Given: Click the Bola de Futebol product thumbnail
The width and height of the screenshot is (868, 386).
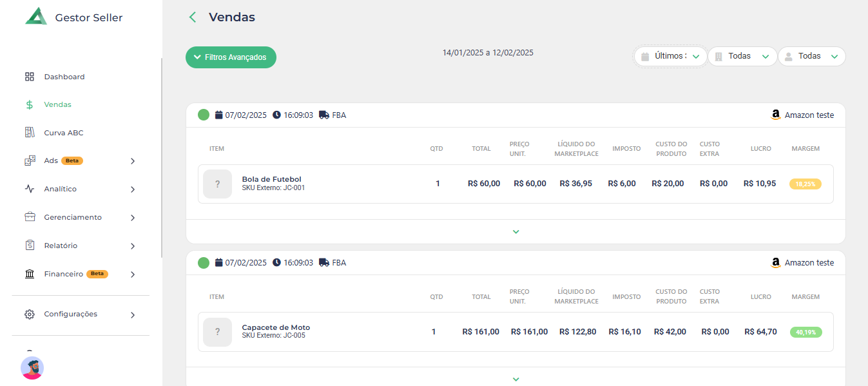Looking at the screenshot, I should 217,184.
